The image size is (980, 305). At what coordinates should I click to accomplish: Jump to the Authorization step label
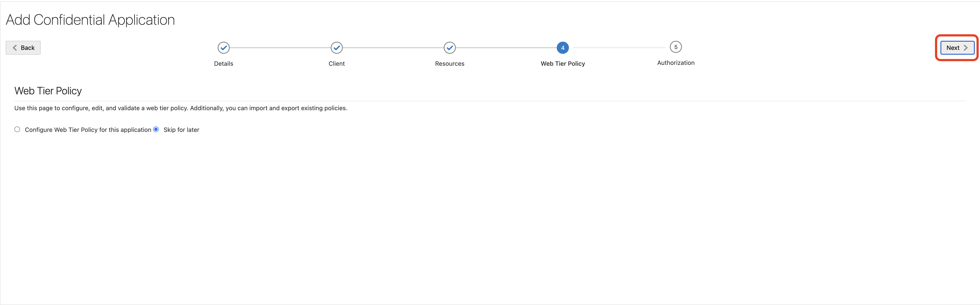pyautogui.click(x=675, y=63)
